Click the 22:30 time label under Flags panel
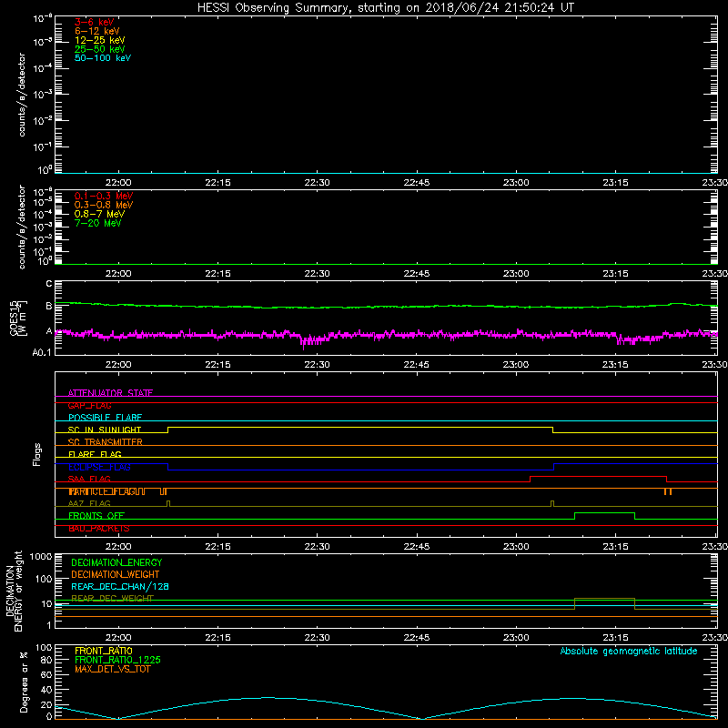The image size is (728, 728). 317,547
